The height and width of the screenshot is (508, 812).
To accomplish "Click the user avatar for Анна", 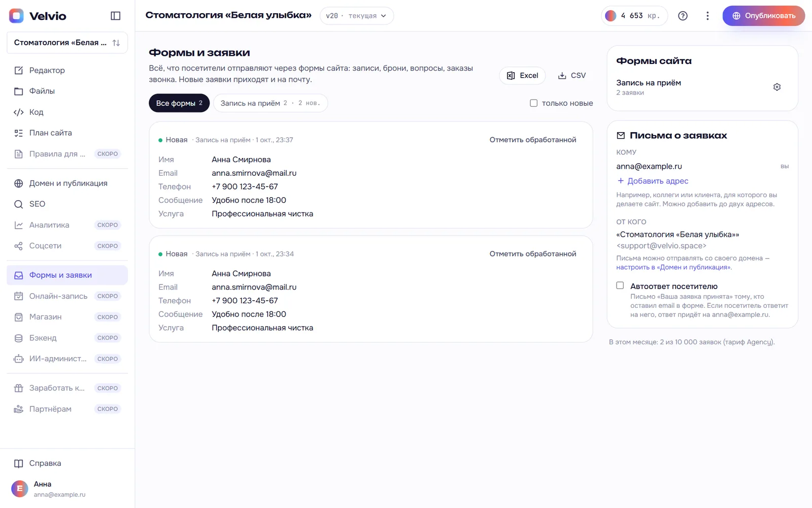I will (x=20, y=489).
